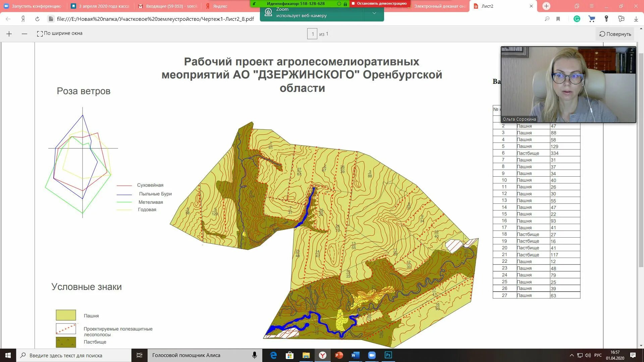Reload the page with the refresh icon
The height and width of the screenshot is (362, 644).
37,19
